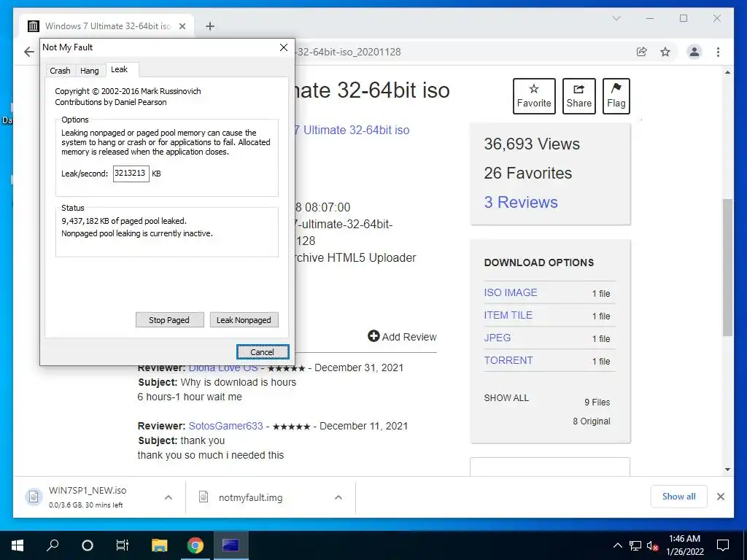
Task: Switch to Chrome on the taskbar
Action: click(x=195, y=545)
